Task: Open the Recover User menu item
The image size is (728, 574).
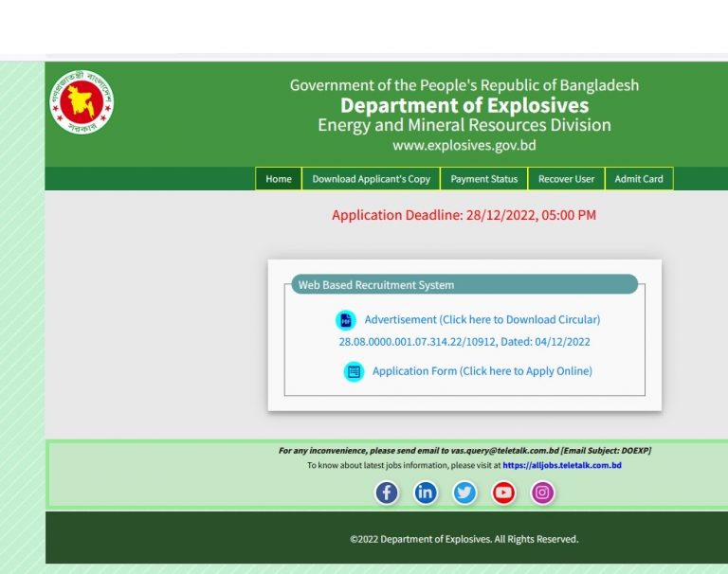Action: click(x=566, y=179)
